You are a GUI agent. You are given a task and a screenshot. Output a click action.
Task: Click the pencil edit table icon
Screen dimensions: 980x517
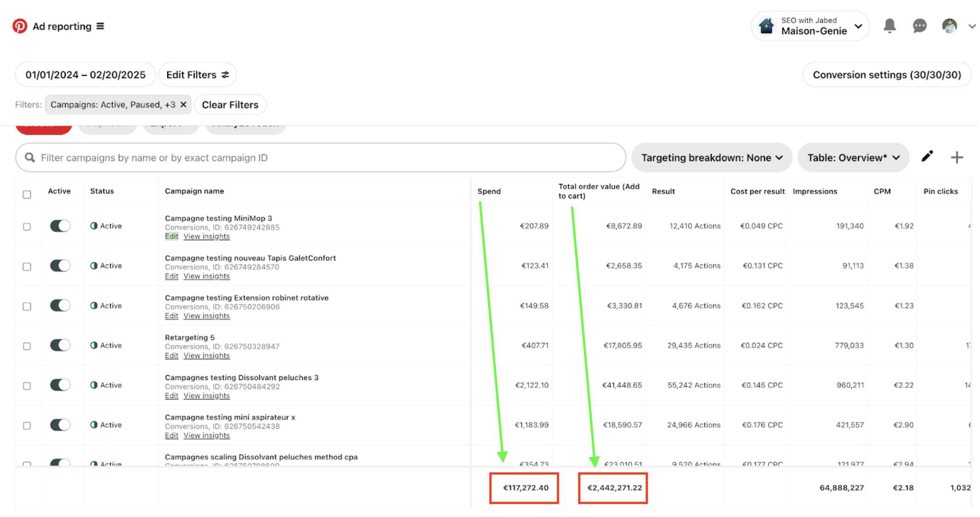point(927,157)
